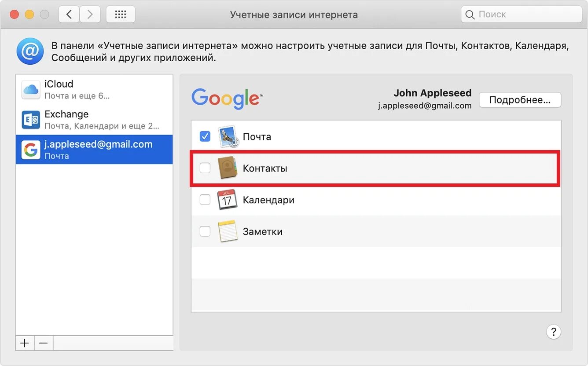Click j.appleseed@gmail.com under John Appleseed
This screenshot has height=366, width=588.
(425, 106)
